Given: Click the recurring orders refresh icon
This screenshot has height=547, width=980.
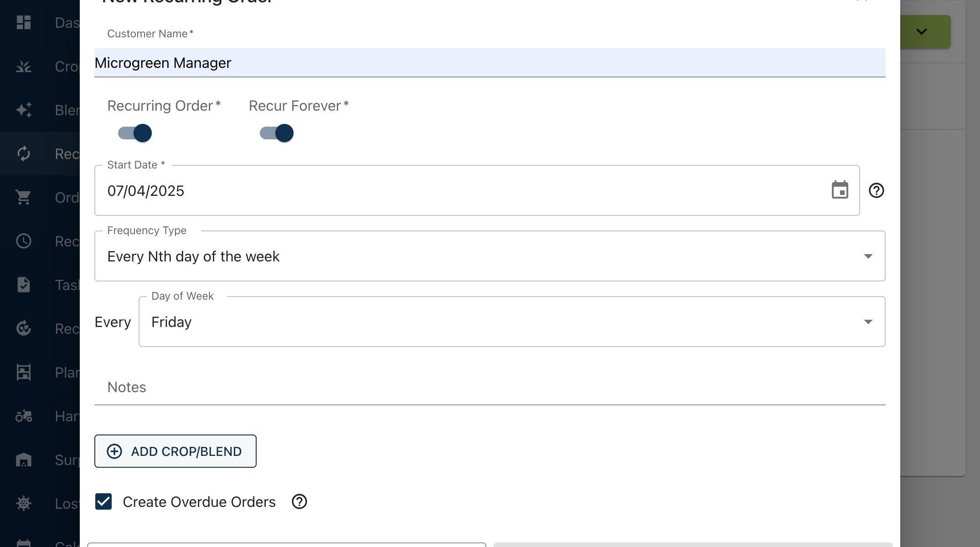Looking at the screenshot, I should [x=24, y=153].
